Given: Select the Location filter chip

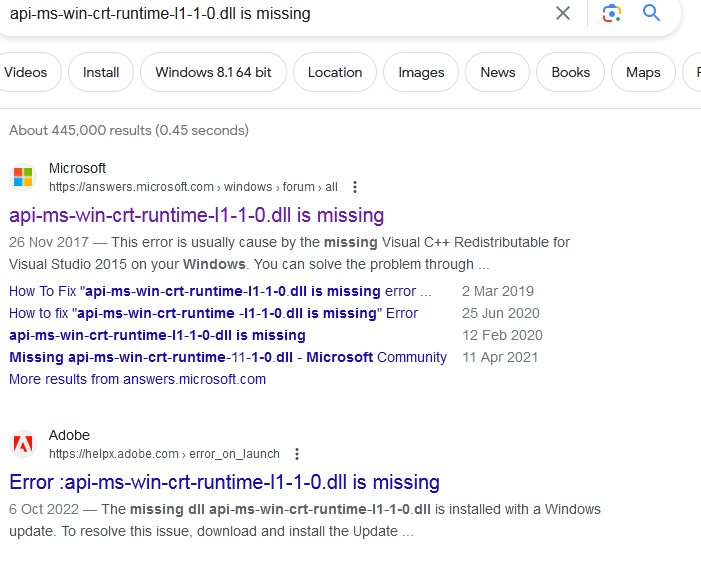Looking at the screenshot, I should click(x=335, y=72).
